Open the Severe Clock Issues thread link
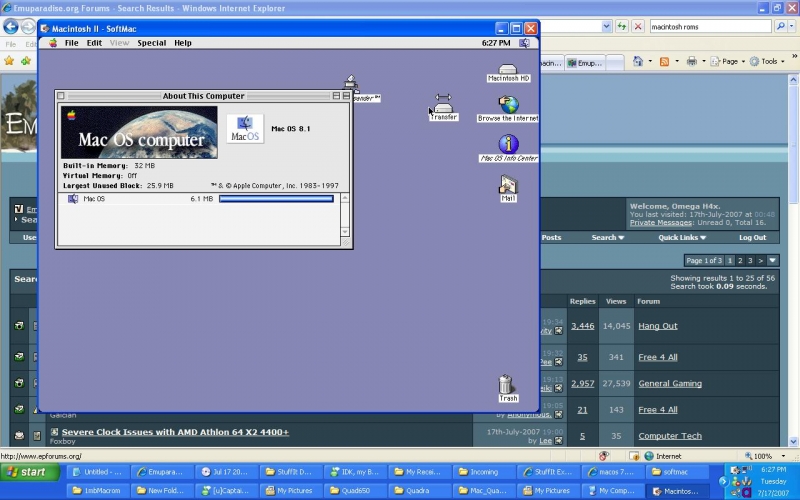 pos(175,432)
